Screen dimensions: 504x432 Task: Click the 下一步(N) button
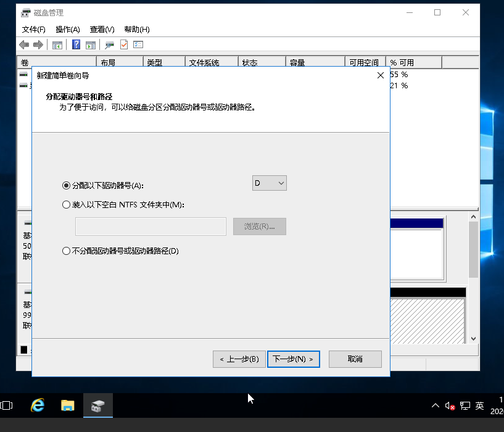pos(294,359)
